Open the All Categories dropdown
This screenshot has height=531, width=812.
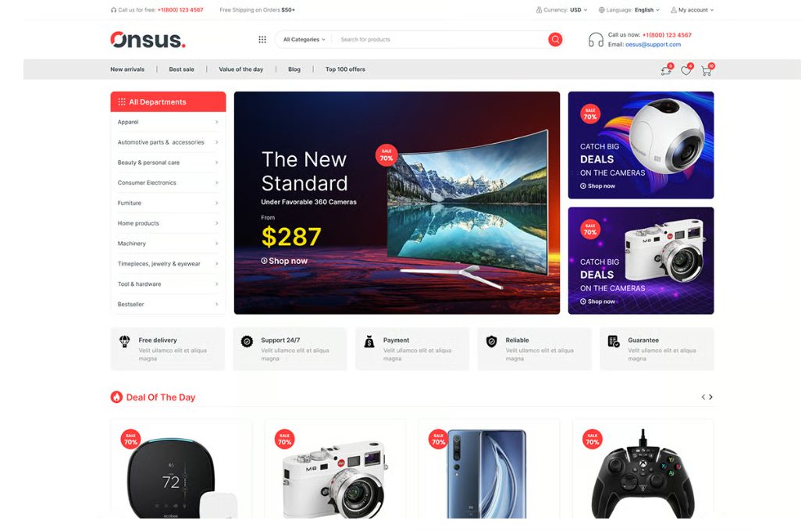point(304,39)
